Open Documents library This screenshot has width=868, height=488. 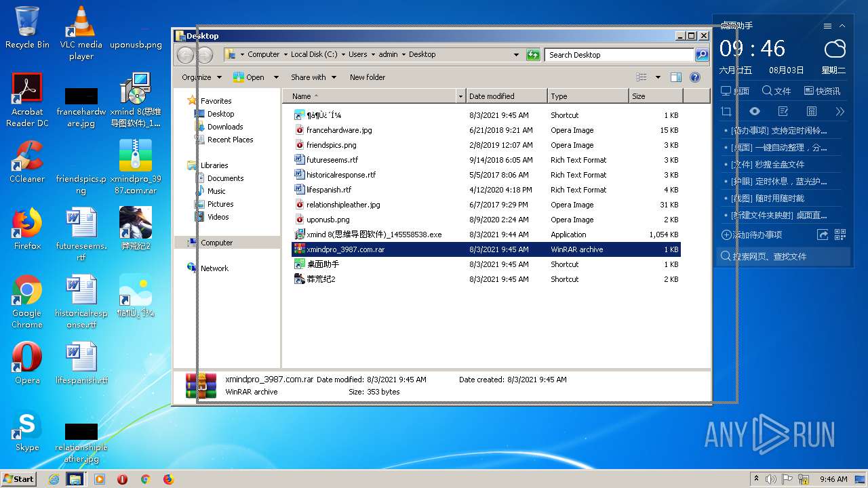225,178
